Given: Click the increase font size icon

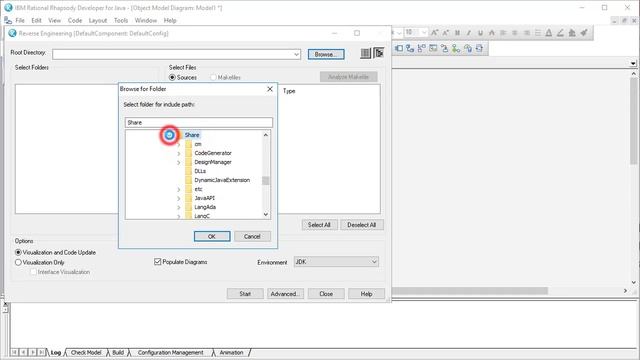Looking at the screenshot, I should [434, 33].
